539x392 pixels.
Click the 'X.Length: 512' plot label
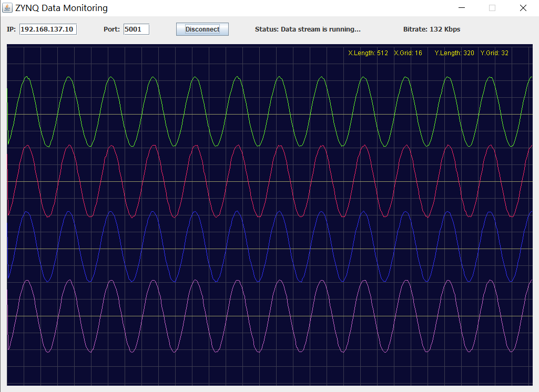tap(368, 53)
